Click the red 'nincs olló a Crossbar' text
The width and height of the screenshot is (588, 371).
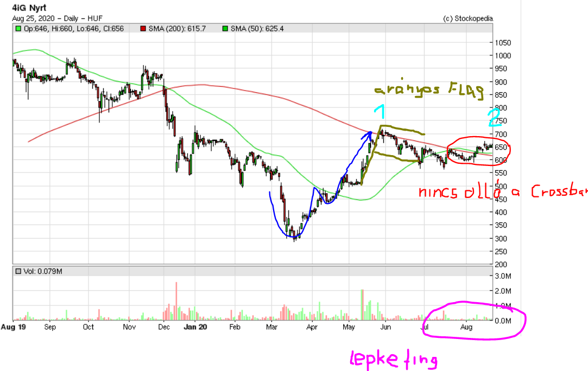coord(502,192)
